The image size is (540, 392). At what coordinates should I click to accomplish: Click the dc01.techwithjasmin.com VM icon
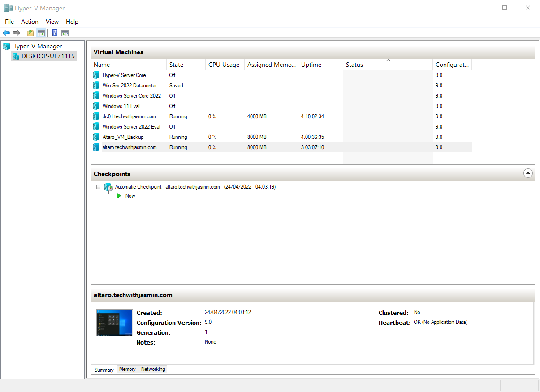[96, 116]
